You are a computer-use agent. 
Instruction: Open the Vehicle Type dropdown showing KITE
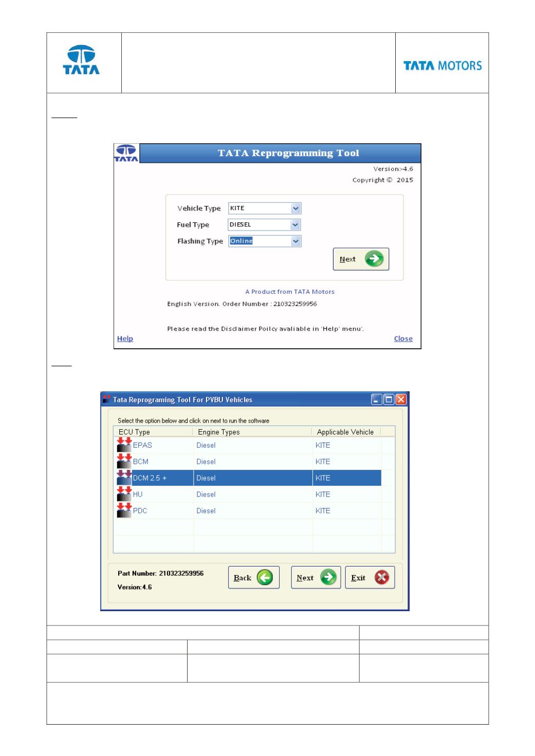point(265,208)
